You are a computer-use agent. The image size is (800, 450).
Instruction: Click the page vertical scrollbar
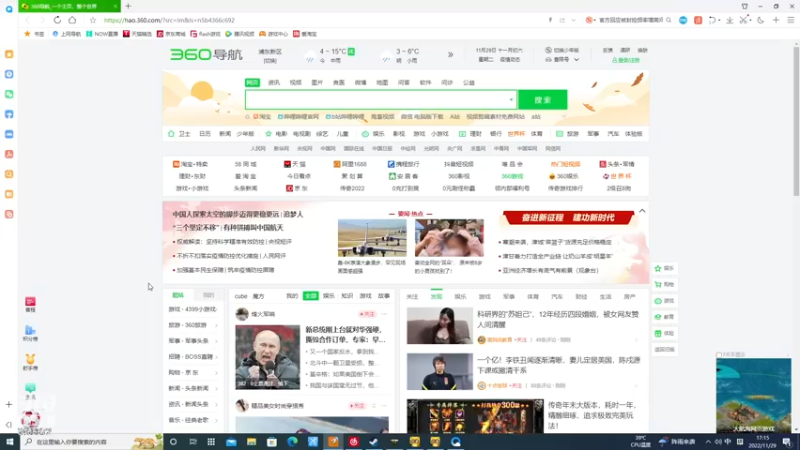tap(796, 121)
